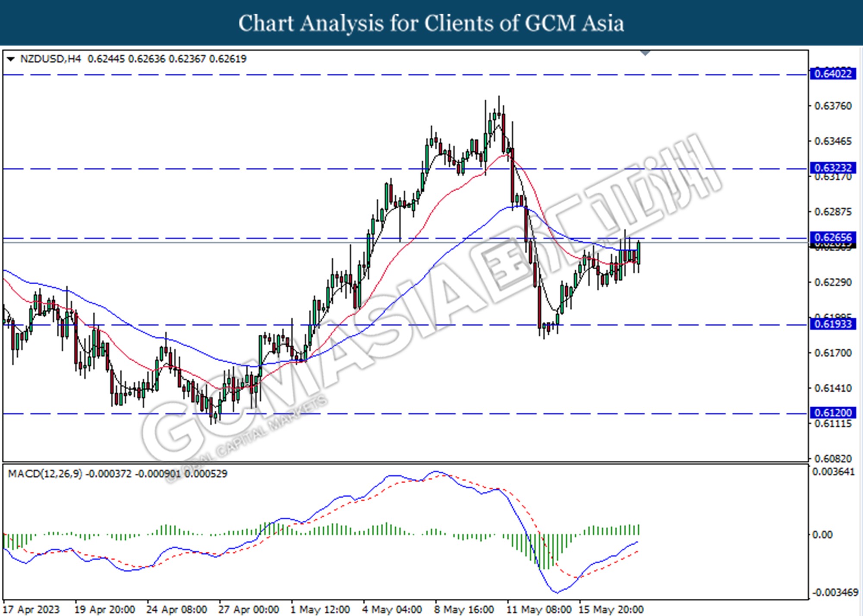The image size is (863, 616).
Task: Select the NZDUSD,H4 symbol label
Action: tap(50, 59)
